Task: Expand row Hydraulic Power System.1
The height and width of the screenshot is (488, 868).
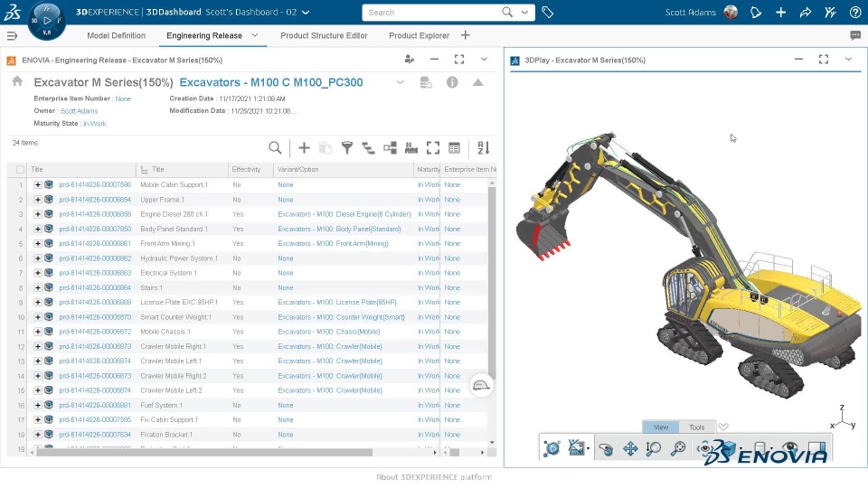Action: click(x=38, y=258)
